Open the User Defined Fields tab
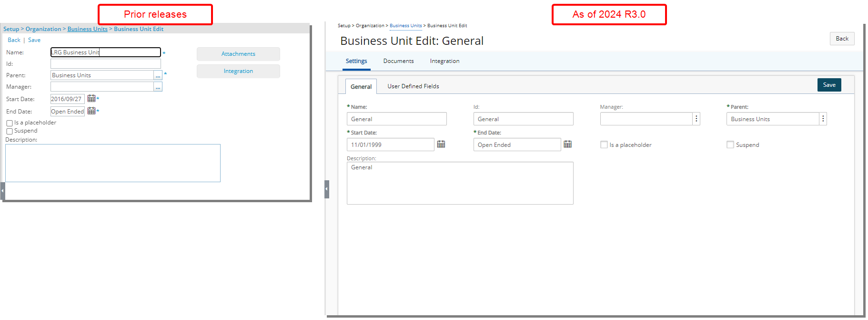This screenshot has width=868, height=320. pyautogui.click(x=413, y=86)
